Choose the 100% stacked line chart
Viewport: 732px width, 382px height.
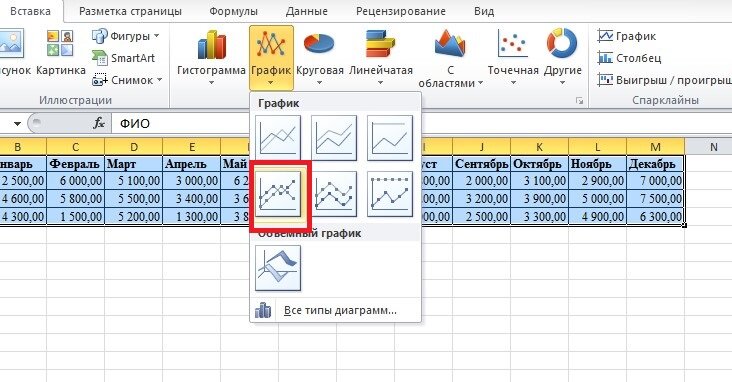pos(390,138)
